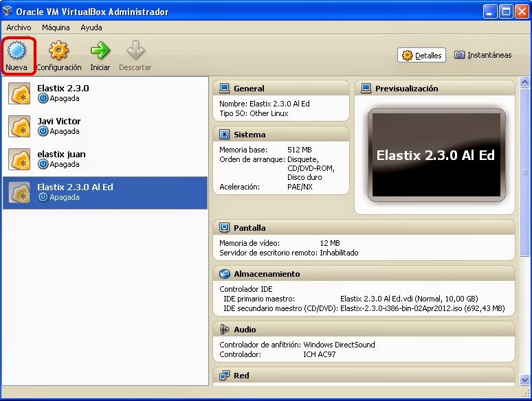The height and width of the screenshot is (401, 532).
Task: Click the Javi Victor VM icon
Action: pyautogui.click(x=19, y=126)
